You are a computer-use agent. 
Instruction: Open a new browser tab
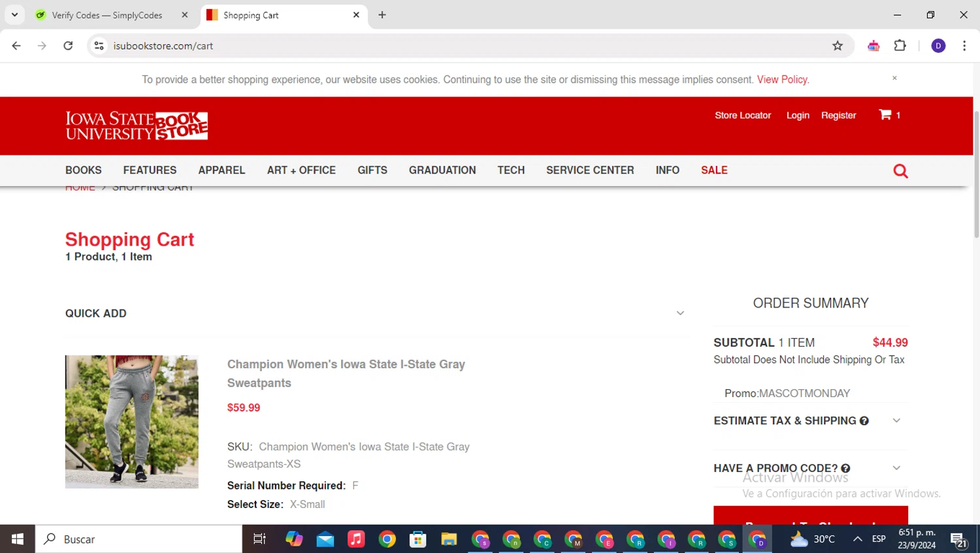click(382, 15)
